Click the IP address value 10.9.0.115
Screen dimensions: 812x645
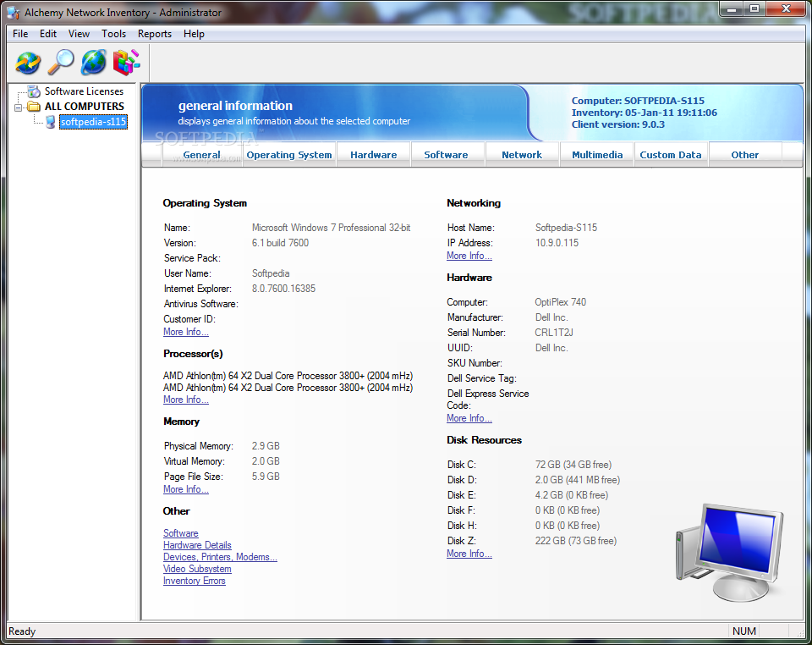click(x=557, y=243)
